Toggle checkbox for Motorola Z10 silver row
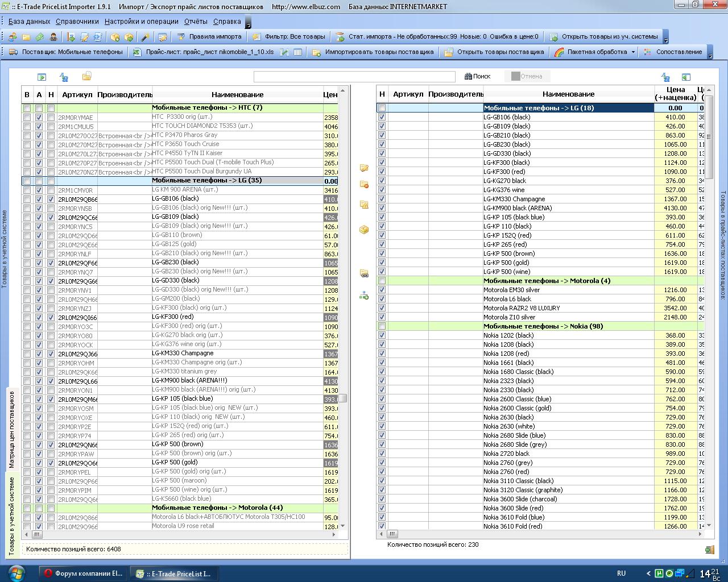 click(382, 317)
